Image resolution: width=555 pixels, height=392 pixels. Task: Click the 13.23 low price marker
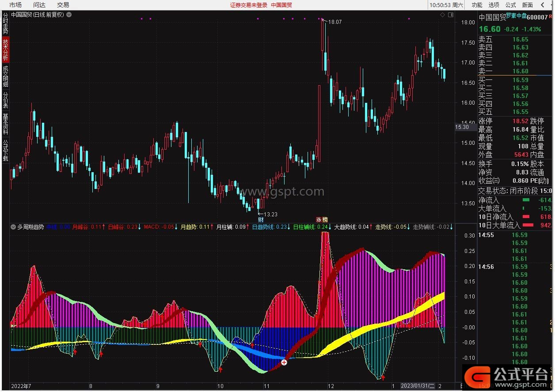270,214
